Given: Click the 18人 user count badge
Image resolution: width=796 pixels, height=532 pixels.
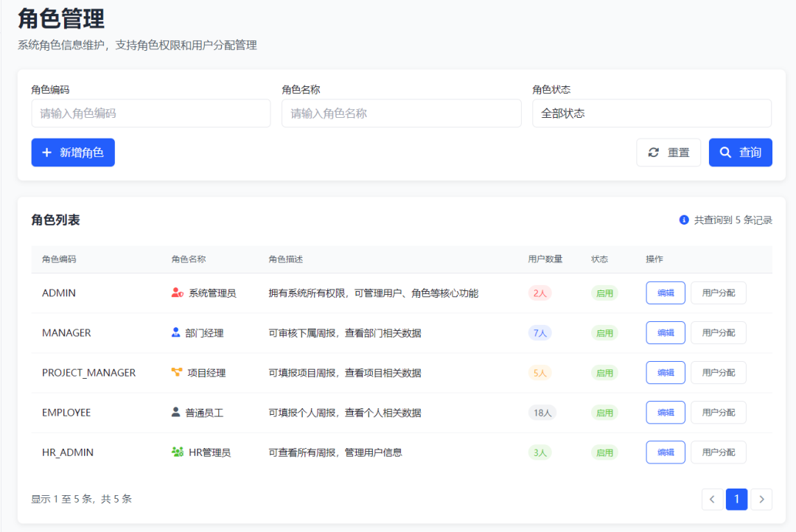Looking at the screenshot, I should click(x=542, y=412).
